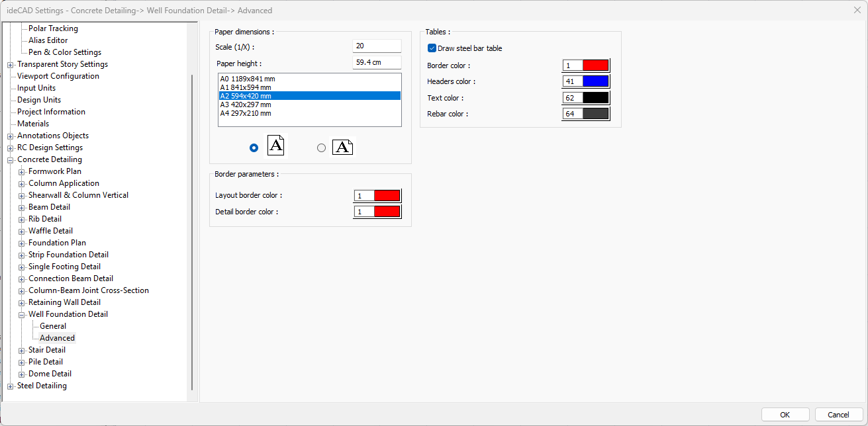The image size is (868, 426).
Task: Choose the portrait orientation radio button
Action: pyautogui.click(x=254, y=148)
